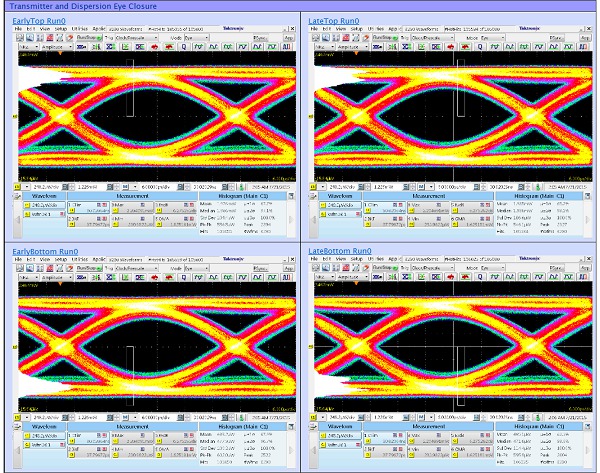Click the last measurement icon in EarlyTop toolbar
The image size is (600, 473).
pos(285,47)
